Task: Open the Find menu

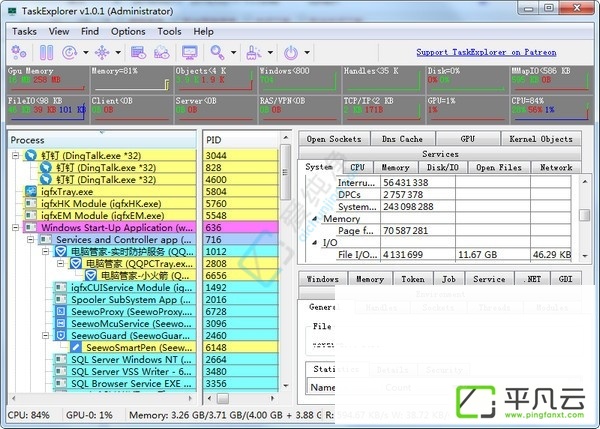Action: 90,31
